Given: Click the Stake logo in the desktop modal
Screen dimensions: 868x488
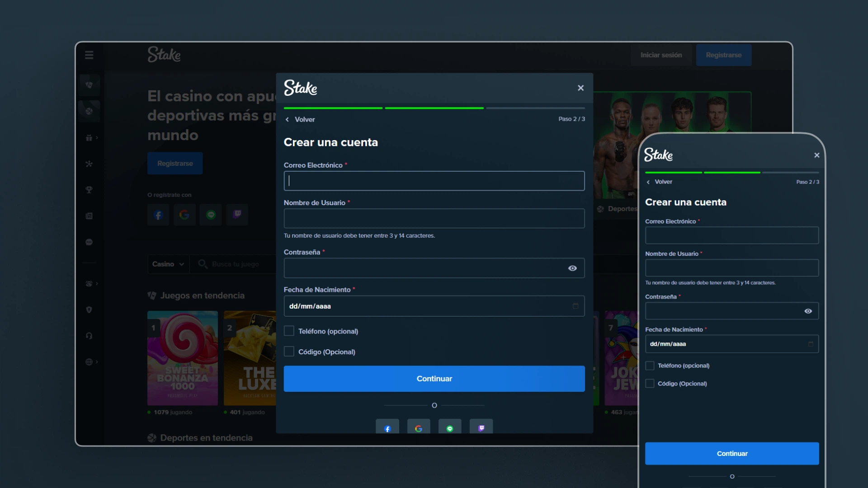Looking at the screenshot, I should coord(301,88).
